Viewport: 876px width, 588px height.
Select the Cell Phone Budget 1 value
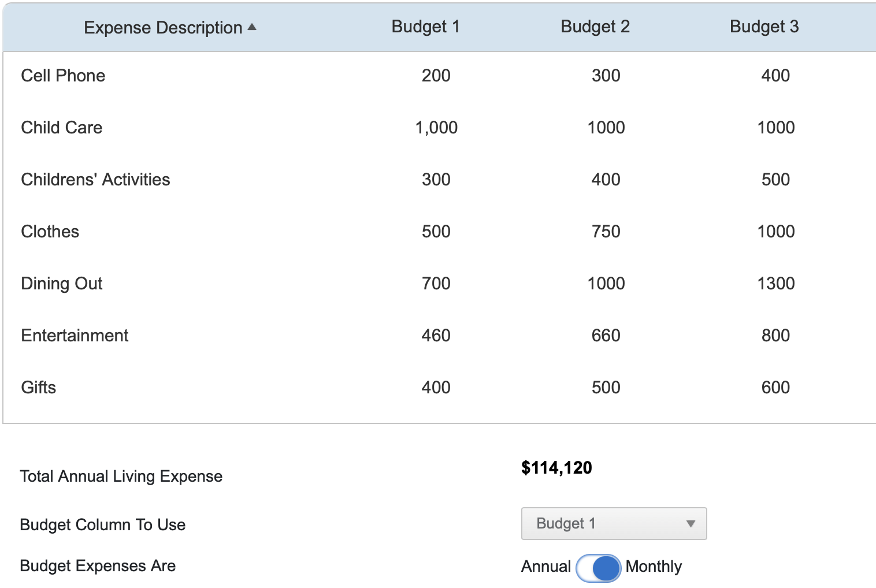437,75
